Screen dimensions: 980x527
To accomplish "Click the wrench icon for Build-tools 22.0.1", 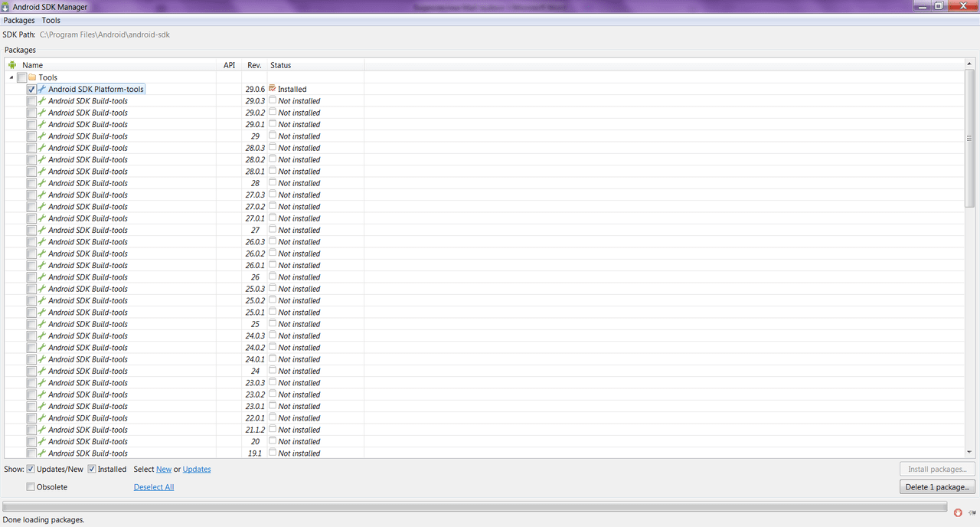I will click(42, 418).
